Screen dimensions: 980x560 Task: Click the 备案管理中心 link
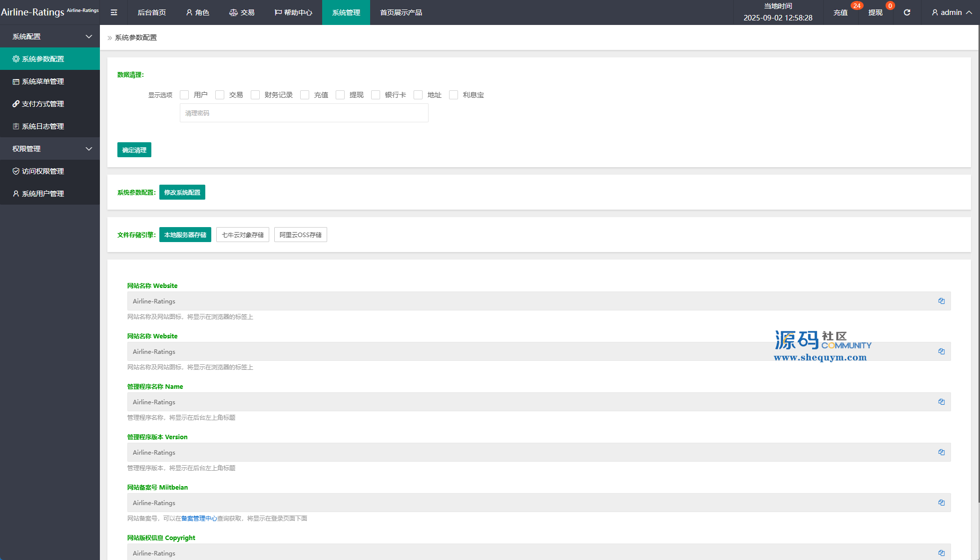pyautogui.click(x=199, y=519)
